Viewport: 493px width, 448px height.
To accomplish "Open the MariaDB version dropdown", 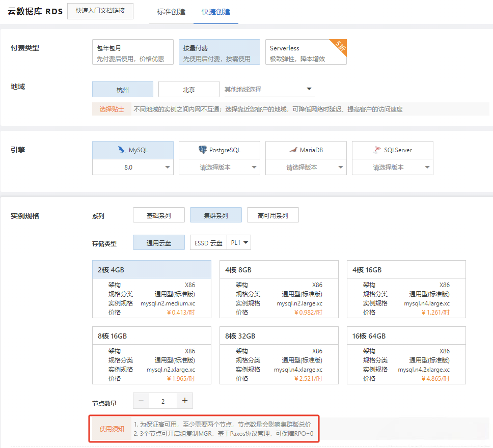I will click(x=306, y=167).
